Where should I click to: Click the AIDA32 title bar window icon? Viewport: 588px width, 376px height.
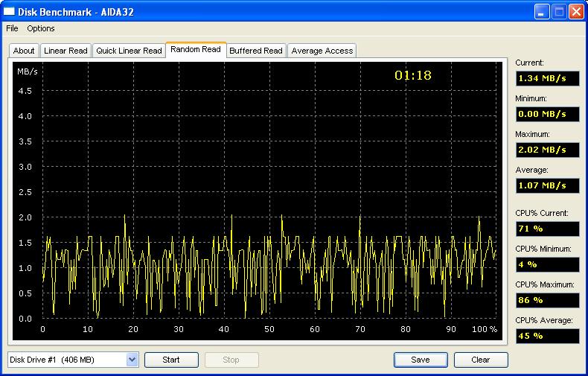(x=9, y=12)
